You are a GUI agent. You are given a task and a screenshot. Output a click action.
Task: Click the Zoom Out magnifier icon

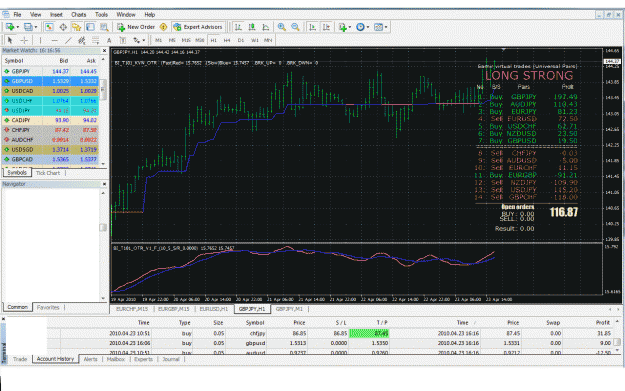coord(295,27)
